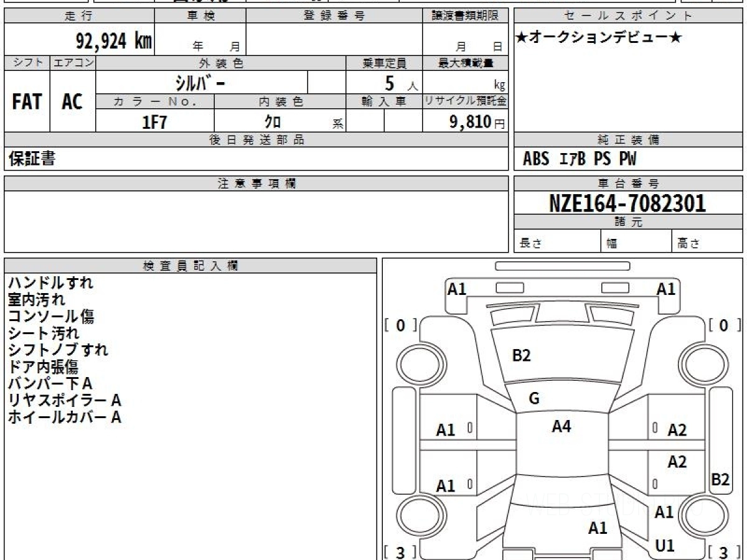Click the 乗車定員 header
Image resolution: width=747 pixels, height=560 pixels.
point(384,63)
